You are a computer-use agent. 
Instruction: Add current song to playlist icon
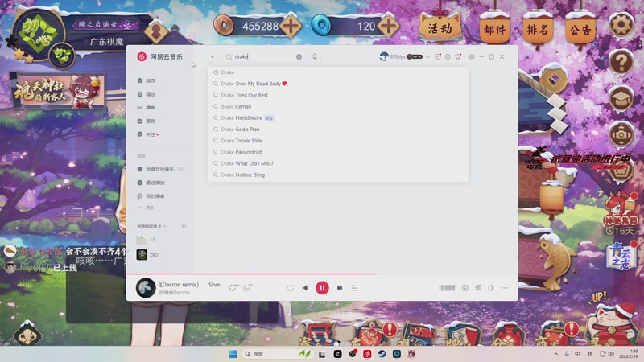[465, 288]
